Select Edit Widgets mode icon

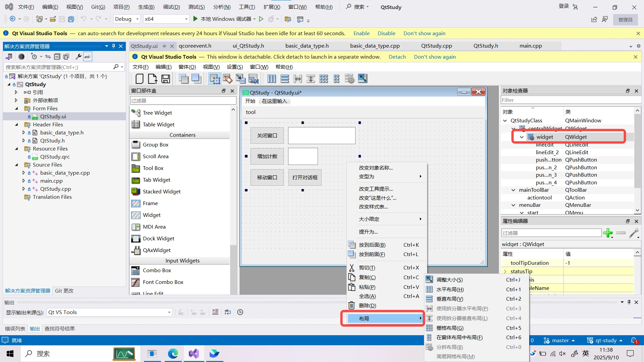(x=215, y=79)
